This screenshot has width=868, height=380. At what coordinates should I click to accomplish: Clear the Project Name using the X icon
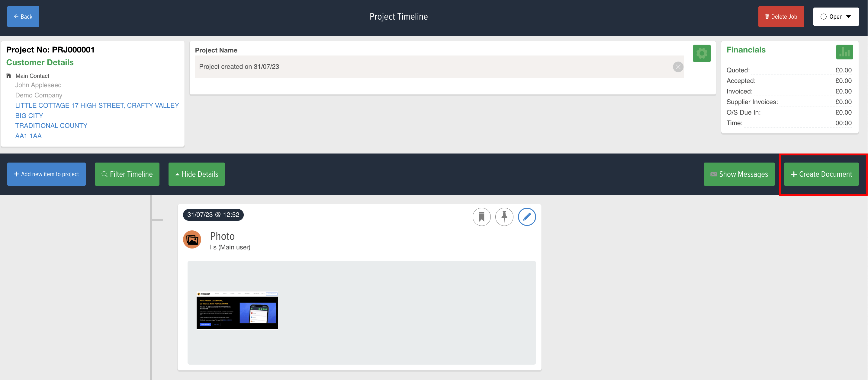[x=678, y=67]
